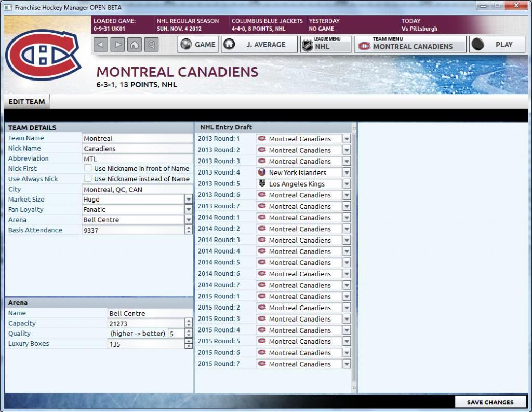Open the 2013 Round: 5 Kings dropdown
The image size is (532, 412).
(x=347, y=183)
